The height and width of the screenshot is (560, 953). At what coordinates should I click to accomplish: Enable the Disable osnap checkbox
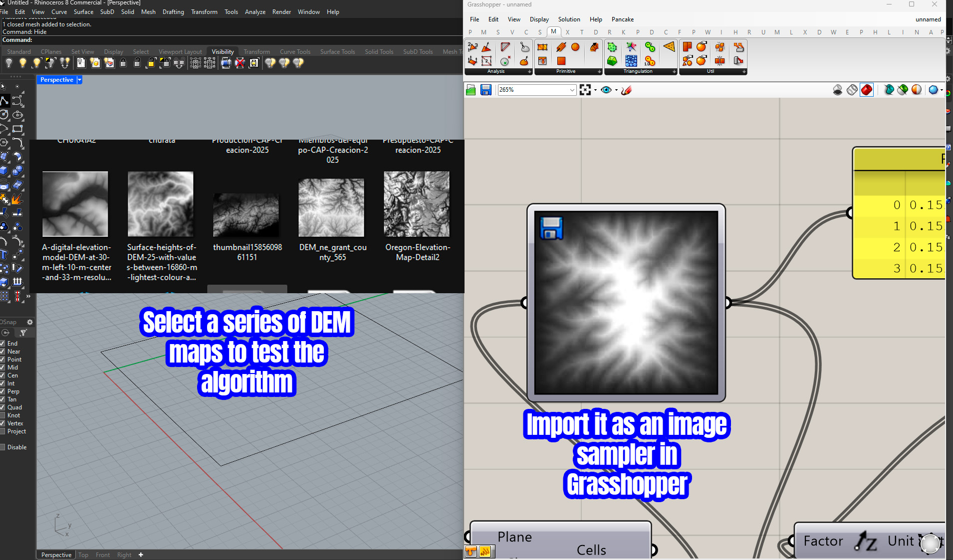tap(2, 447)
